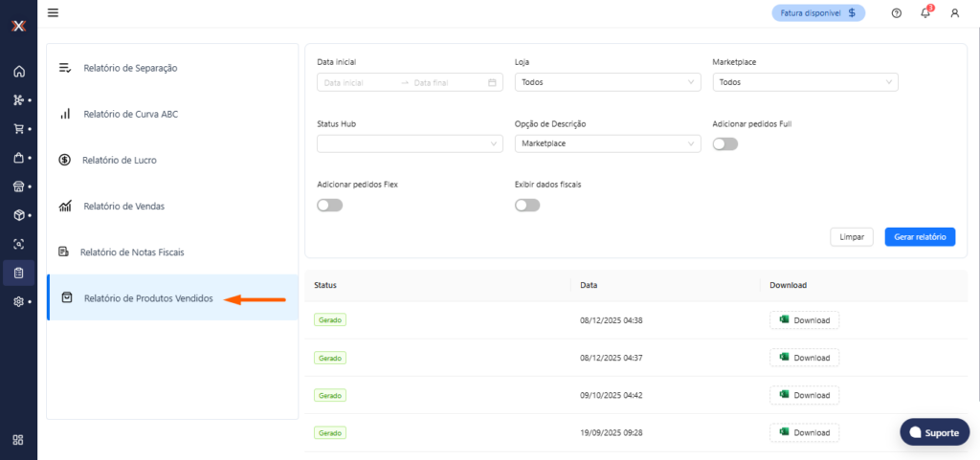Click the Data inicial date field
Viewport: 980px width, 460px height.
(x=359, y=83)
